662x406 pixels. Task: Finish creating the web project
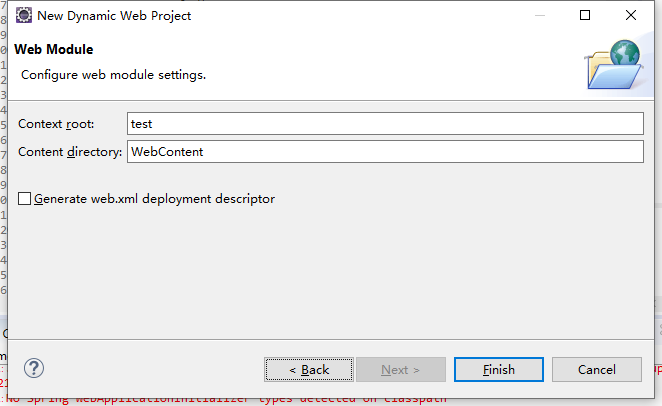click(499, 370)
